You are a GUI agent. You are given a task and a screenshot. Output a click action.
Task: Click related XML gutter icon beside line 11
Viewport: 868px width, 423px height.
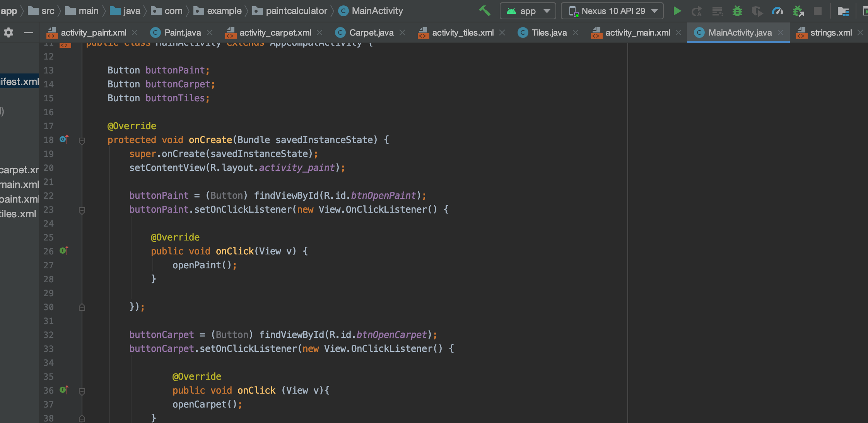point(65,45)
